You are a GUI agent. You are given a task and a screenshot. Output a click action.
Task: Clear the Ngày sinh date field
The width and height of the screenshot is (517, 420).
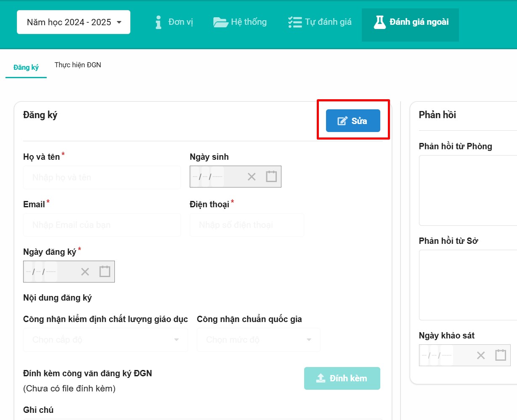pyautogui.click(x=252, y=177)
